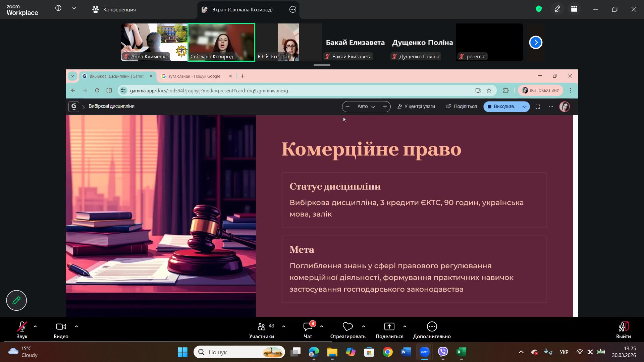Open shared screen options ellipsis
644x362 pixels.
[x=293, y=9]
